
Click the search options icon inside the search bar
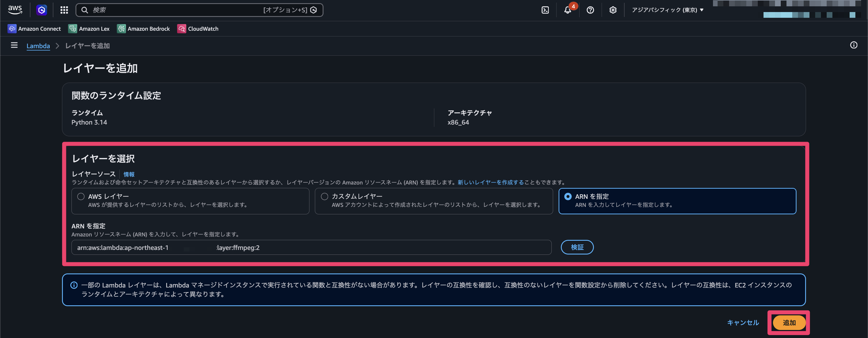314,10
